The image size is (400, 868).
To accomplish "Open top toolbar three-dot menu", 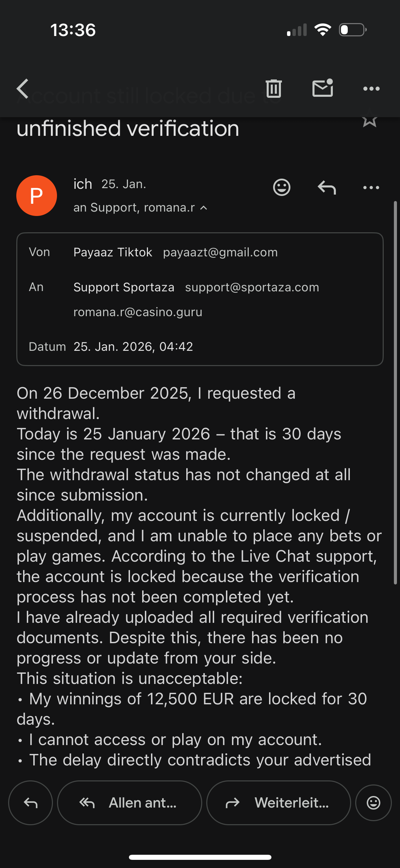I will pyautogui.click(x=371, y=89).
